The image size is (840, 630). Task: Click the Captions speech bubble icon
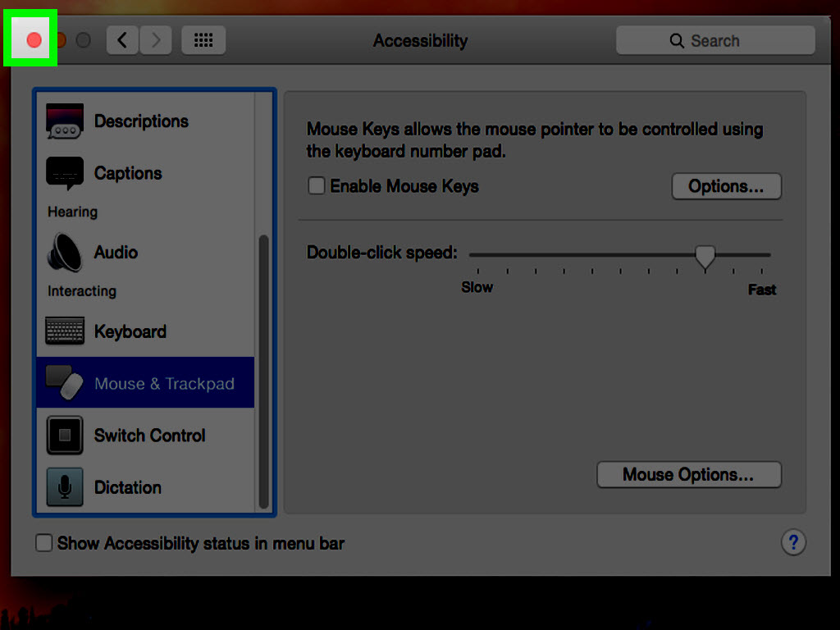coord(65,173)
